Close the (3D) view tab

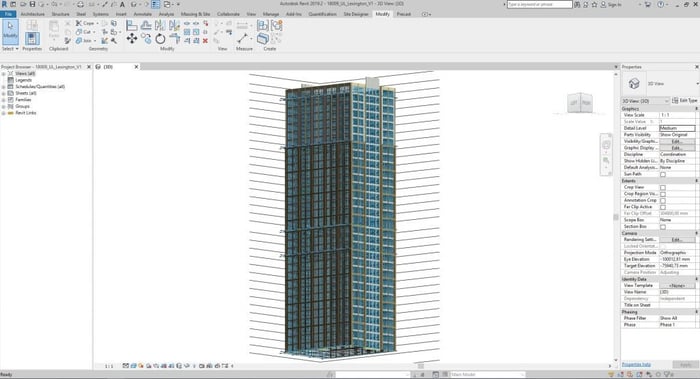137,67
